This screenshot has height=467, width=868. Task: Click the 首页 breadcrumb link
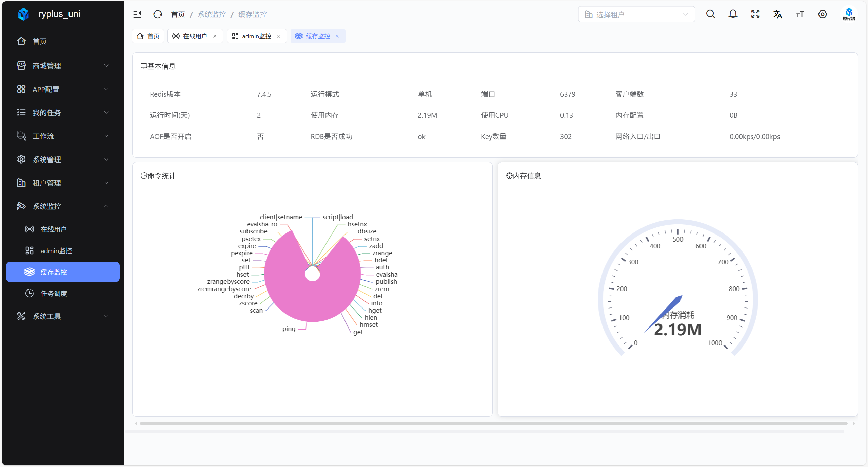point(178,14)
